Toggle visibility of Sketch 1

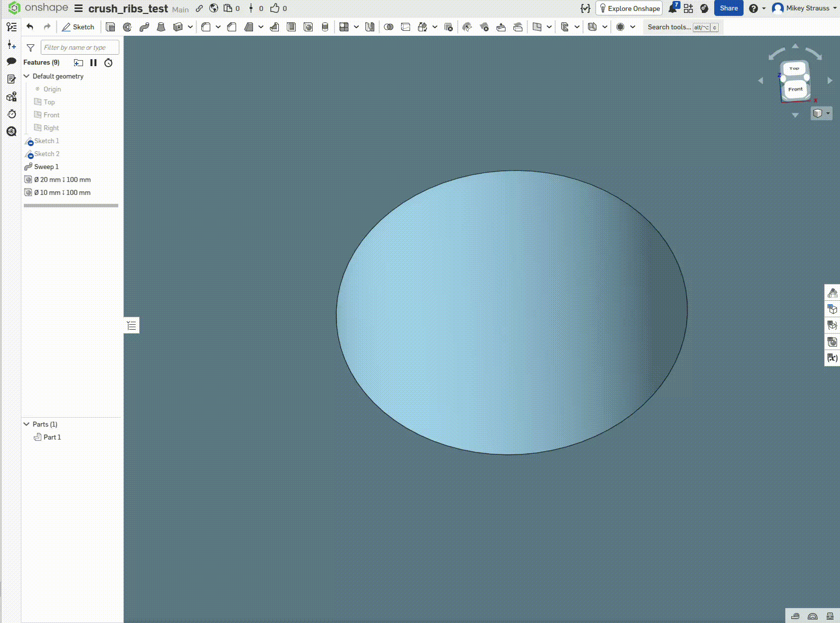(29, 141)
